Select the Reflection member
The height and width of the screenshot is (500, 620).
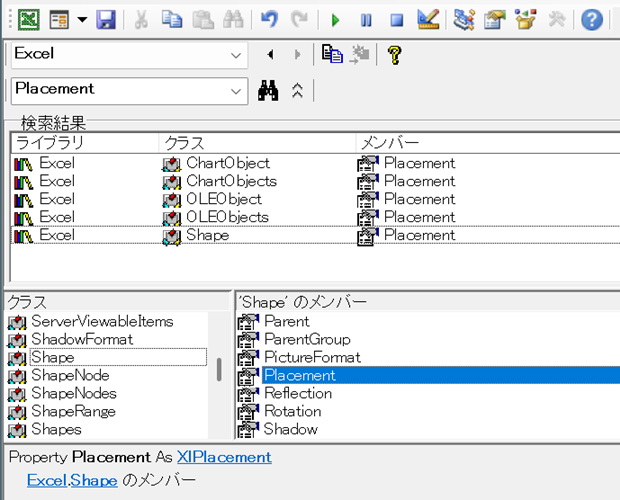429,393
